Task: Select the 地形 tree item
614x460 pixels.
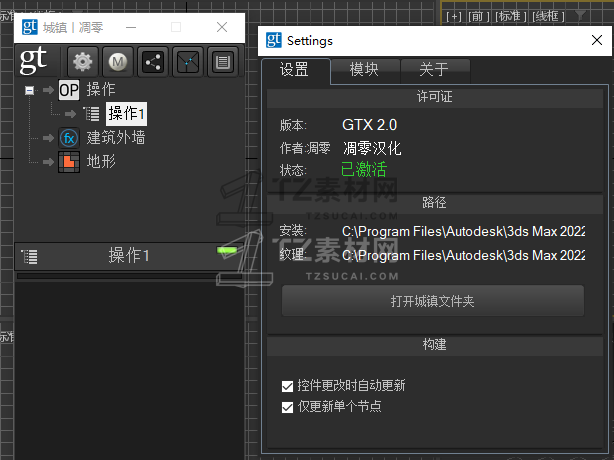Action: [x=101, y=161]
